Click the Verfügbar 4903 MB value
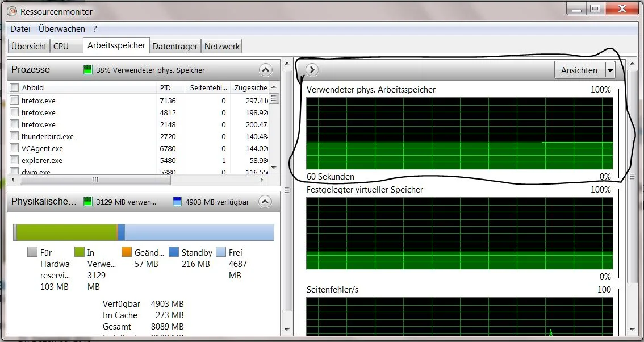The image size is (644, 342). pyautogui.click(x=167, y=304)
